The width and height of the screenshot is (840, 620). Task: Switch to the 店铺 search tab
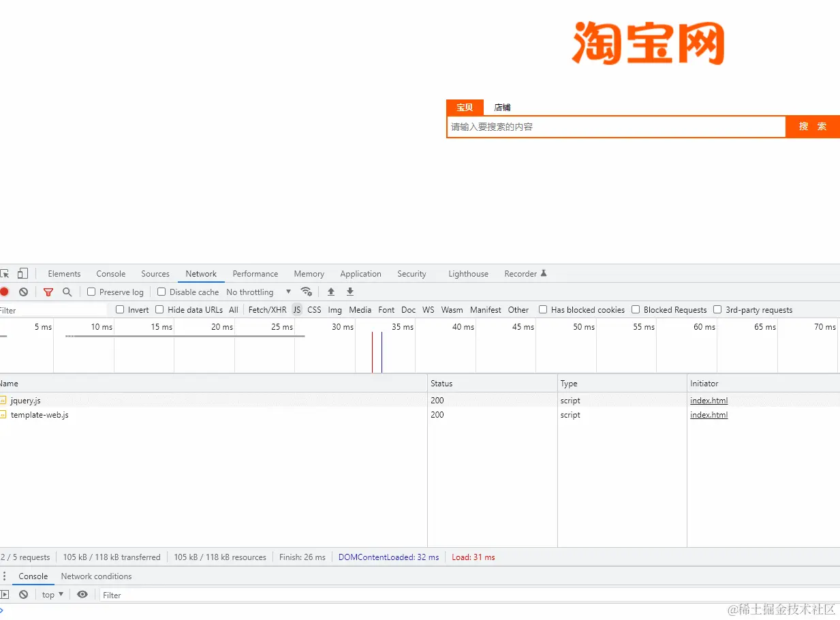point(502,108)
